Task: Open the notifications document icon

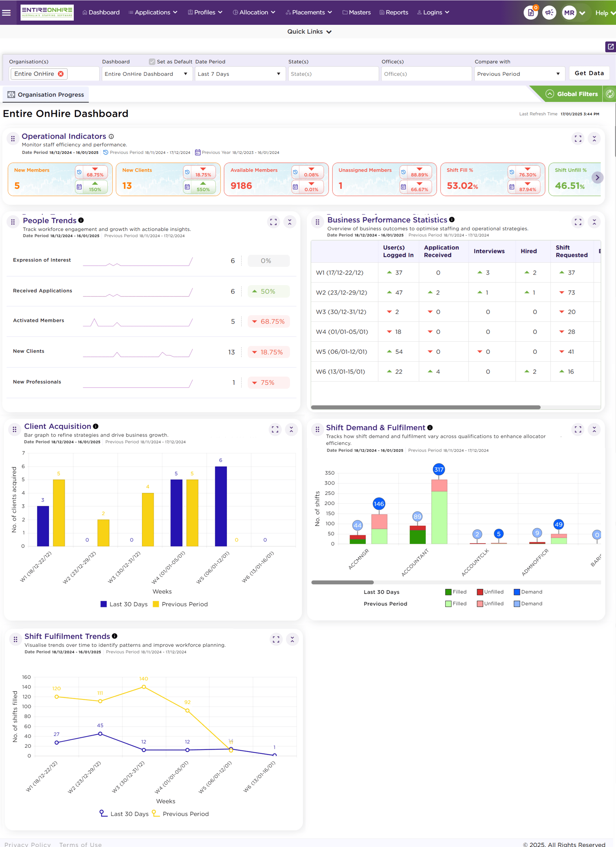Action: coord(530,13)
